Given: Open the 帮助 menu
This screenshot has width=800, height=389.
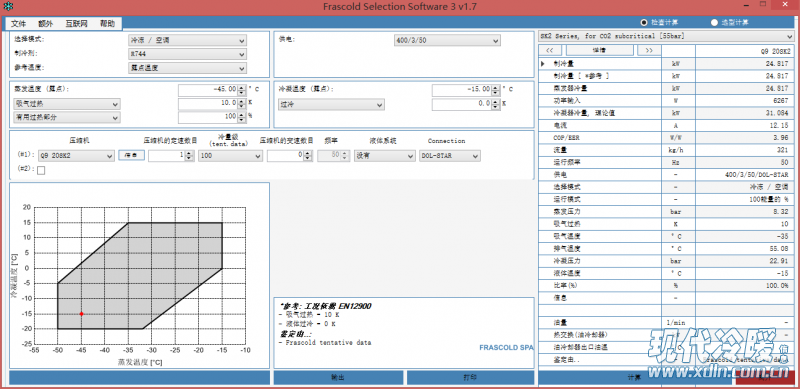Looking at the screenshot, I should tap(107, 23).
